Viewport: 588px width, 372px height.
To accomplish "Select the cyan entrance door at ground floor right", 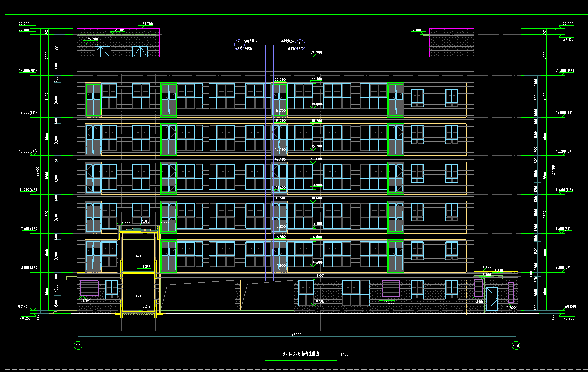I will pos(492,299).
